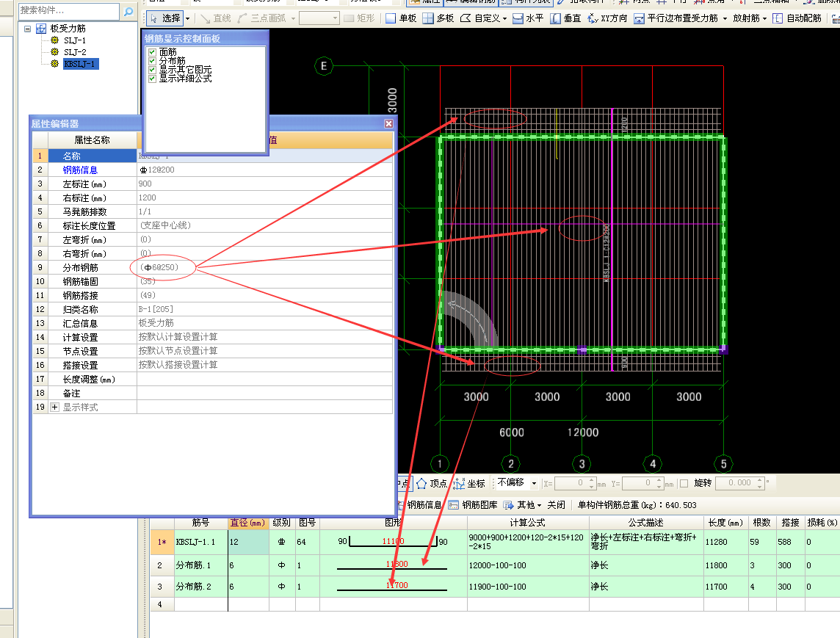Click 计算设置 value cell
The height and width of the screenshot is (638, 840).
click(x=264, y=337)
